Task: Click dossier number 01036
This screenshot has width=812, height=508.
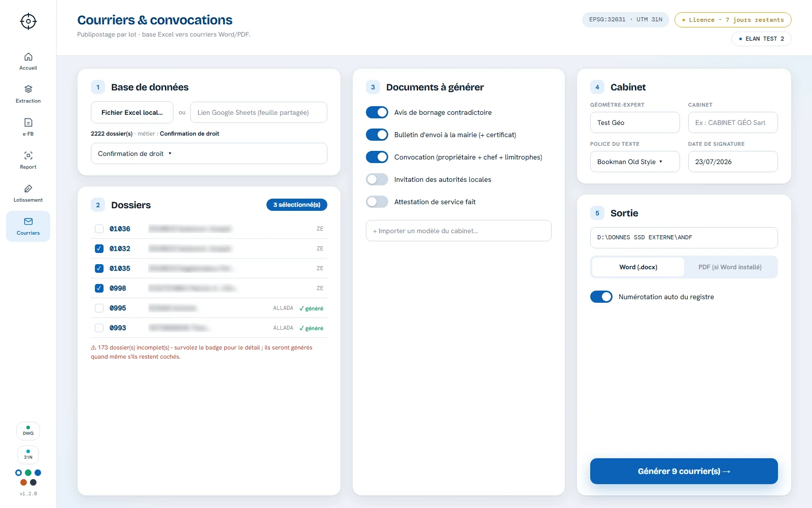Action: 120,229
